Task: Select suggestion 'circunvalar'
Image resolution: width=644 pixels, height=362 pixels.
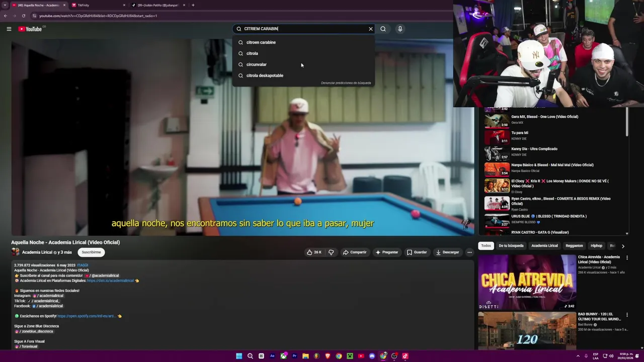Action: tap(303, 64)
